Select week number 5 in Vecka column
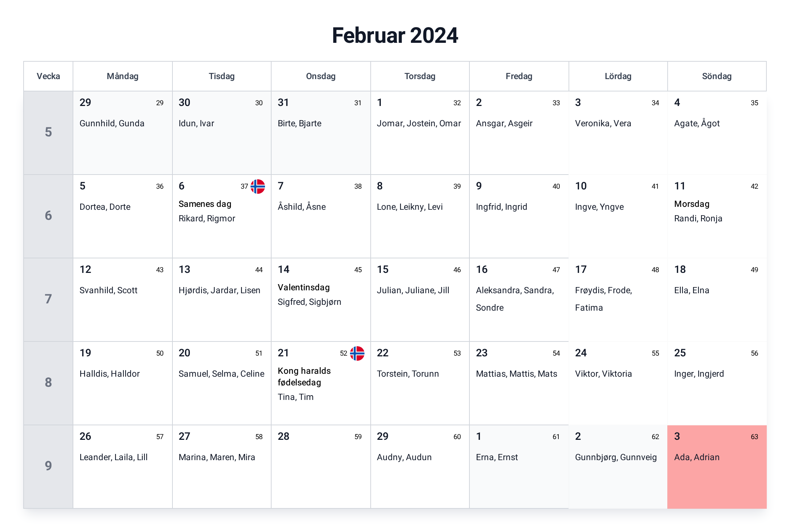This screenshot has height=532, width=790. 48,133
